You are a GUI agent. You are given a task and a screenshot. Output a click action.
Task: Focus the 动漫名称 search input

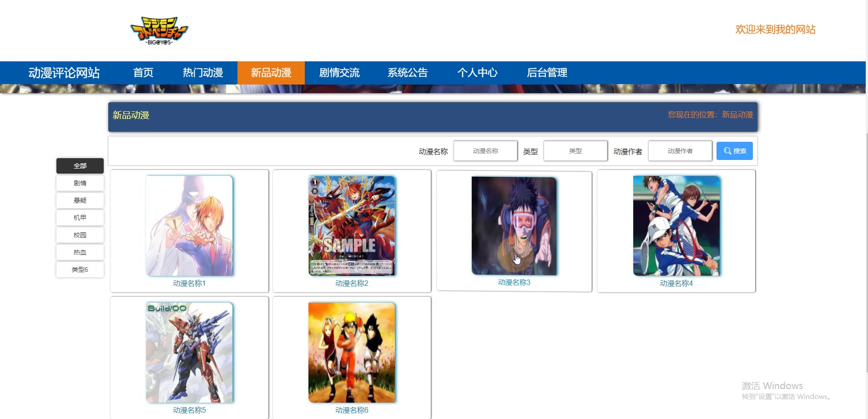pyautogui.click(x=485, y=151)
